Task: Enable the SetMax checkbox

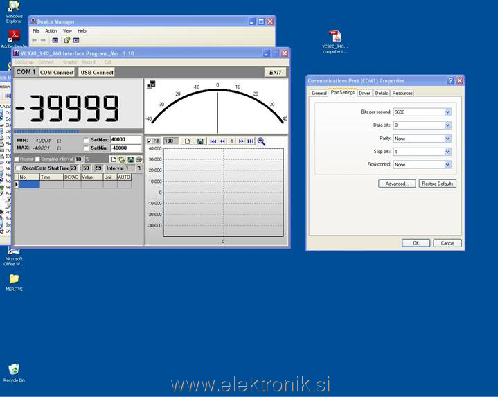Action: tap(86, 140)
